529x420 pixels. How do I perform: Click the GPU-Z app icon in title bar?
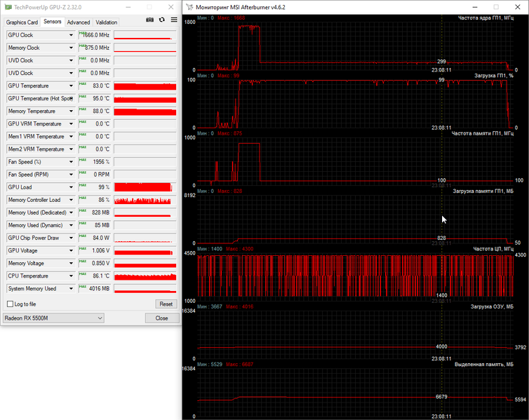8,6
